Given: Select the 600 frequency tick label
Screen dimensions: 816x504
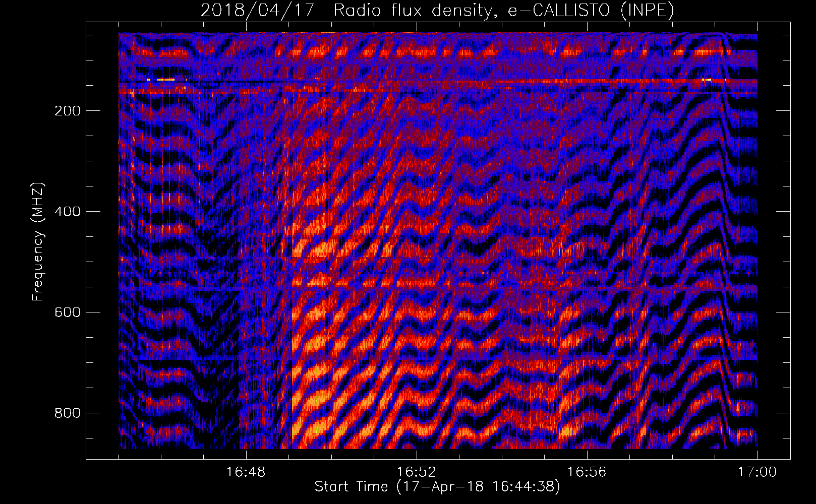Looking at the screenshot, I should click(68, 312).
